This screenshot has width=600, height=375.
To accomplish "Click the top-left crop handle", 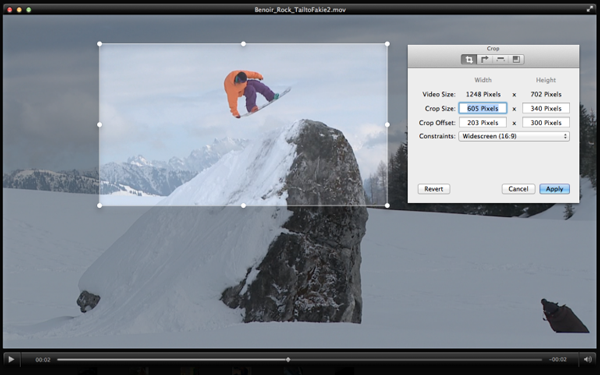I will (99, 44).
